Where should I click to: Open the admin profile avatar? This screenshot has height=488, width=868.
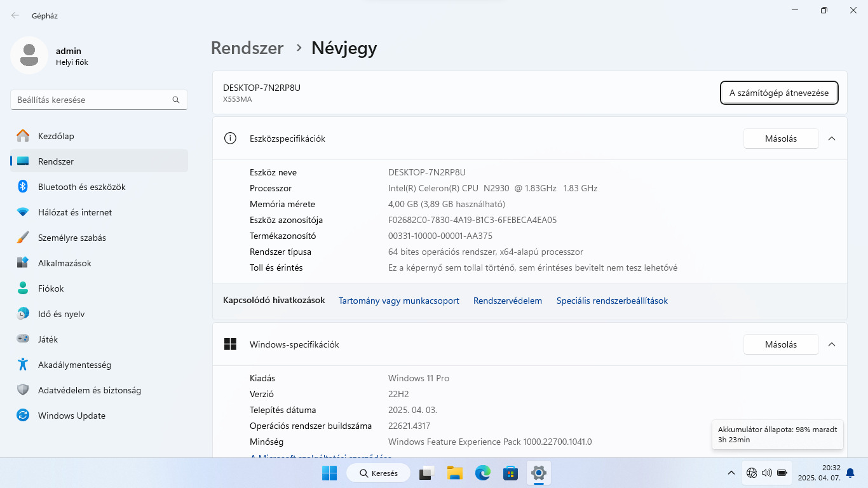[x=29, y=55]
